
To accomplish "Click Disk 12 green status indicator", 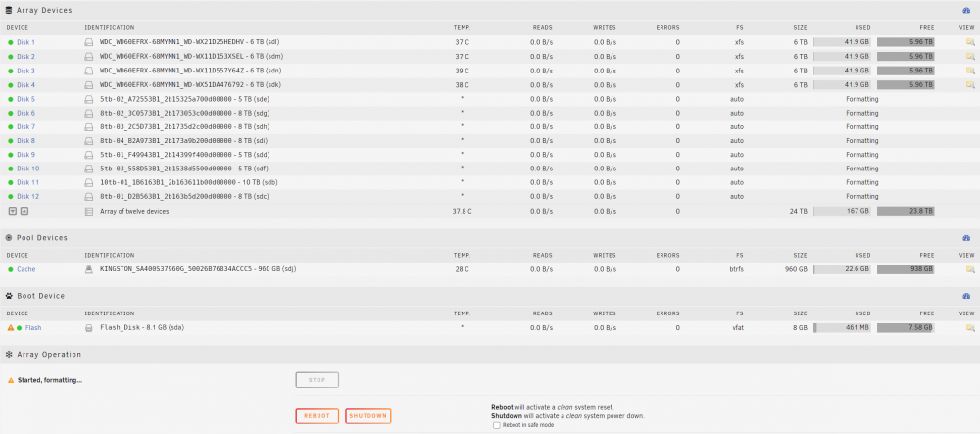I will click(11, 197).
